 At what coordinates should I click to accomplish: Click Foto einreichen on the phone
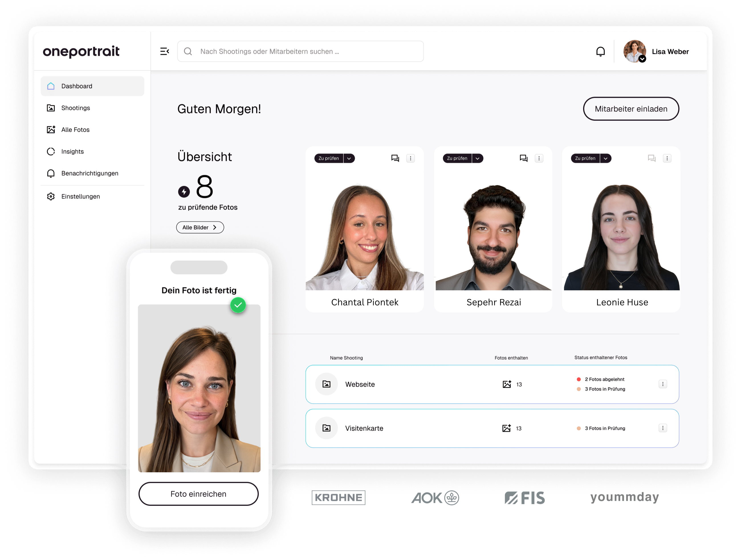[198, 494]
